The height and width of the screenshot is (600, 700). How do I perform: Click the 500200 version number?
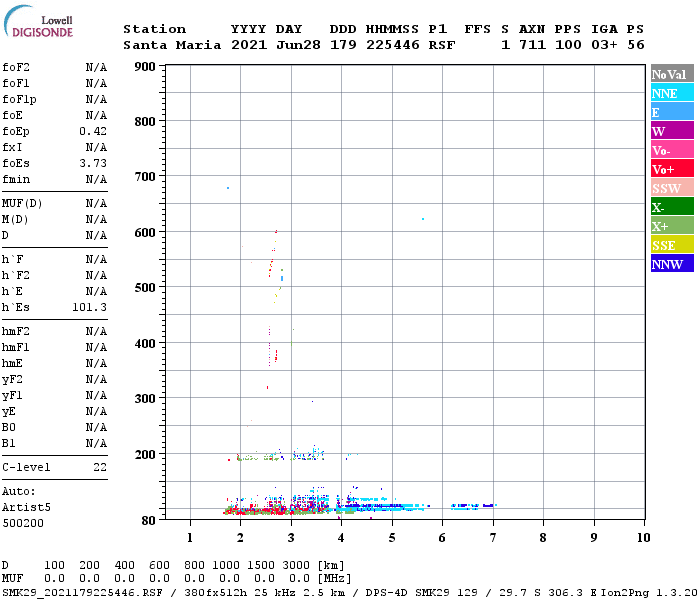23,523
